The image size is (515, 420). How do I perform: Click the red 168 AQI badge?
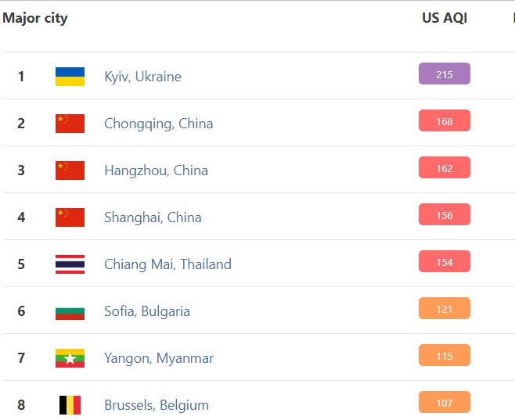pyautogui.click(x=444, y=121)
